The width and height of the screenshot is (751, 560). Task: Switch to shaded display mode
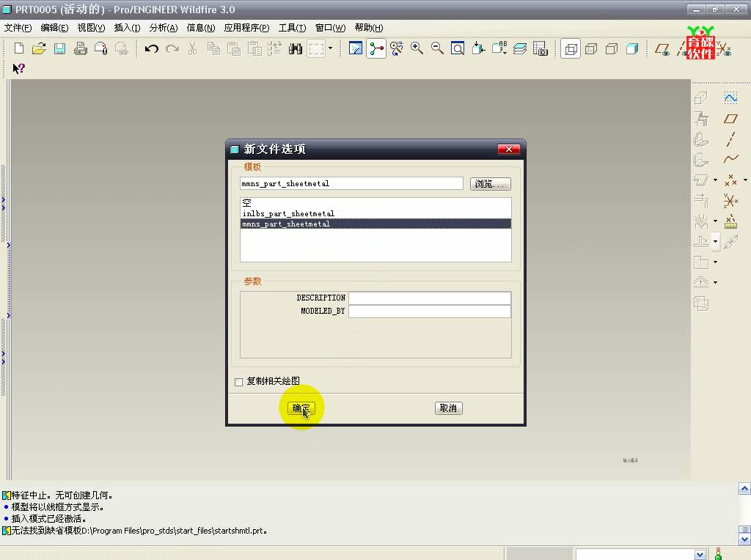click(x=632, y=48)
